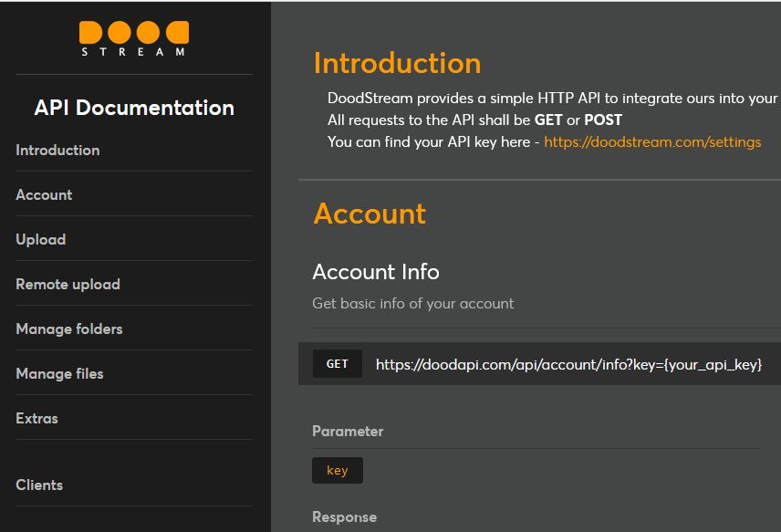The width and height of the screenshot is (781, 532).
Task: Click the GET method badge
Action: [338, 364]
